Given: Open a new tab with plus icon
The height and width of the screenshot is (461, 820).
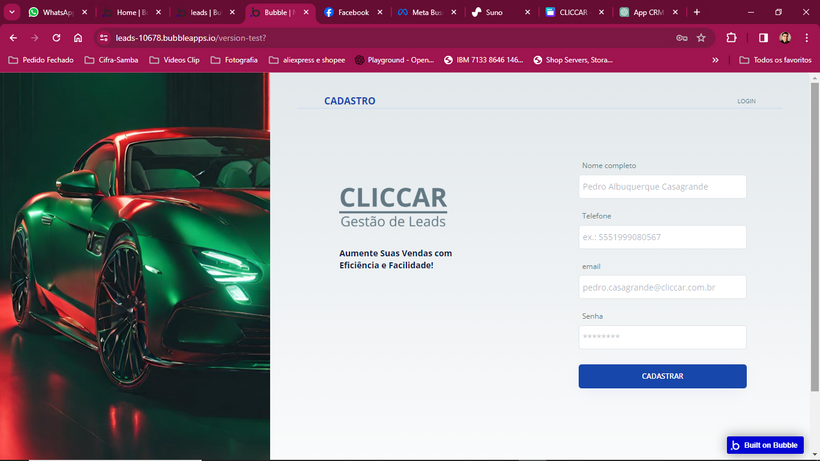Looking at the screenshot, I should click(x=697, y=12).
